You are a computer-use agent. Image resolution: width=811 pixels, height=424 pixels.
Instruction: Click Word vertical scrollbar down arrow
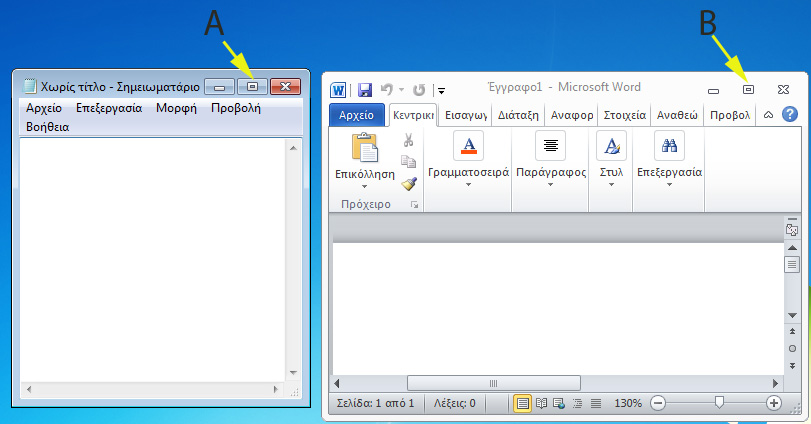click(x=792, y=315)
